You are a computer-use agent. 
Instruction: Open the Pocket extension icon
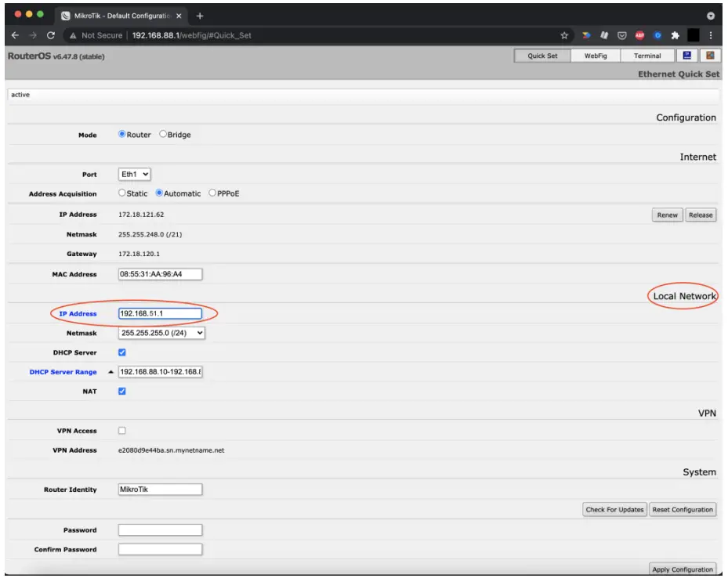click(x=622, y=35)
